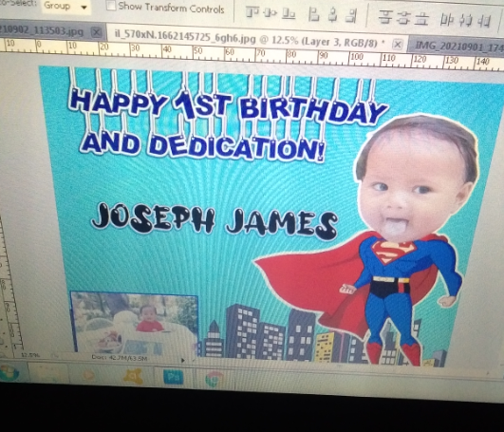
Task: Click the Distribute Left Edges icon
Action: pos(447,20)
